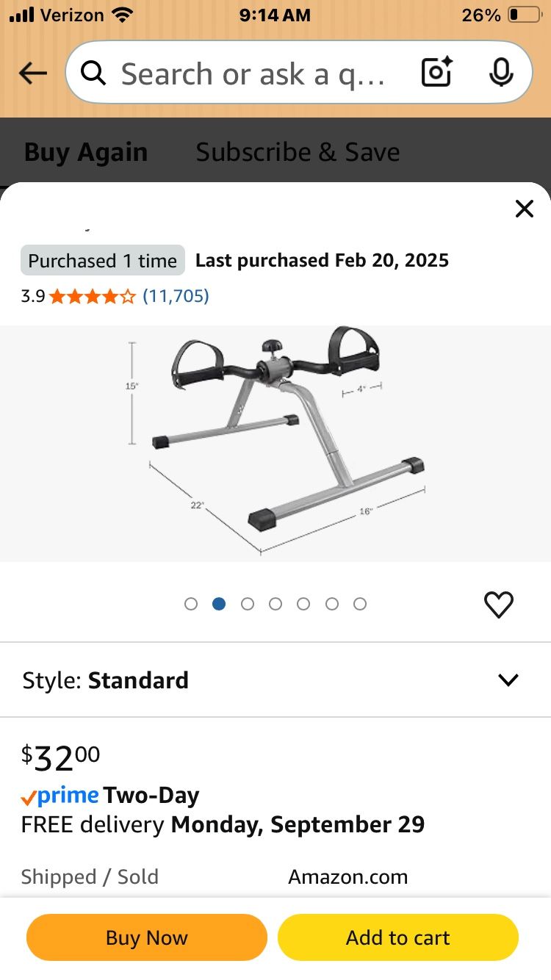Open the star rating breakdown
The width and height of the screenshot is (551, 980).
coord(92,297)
